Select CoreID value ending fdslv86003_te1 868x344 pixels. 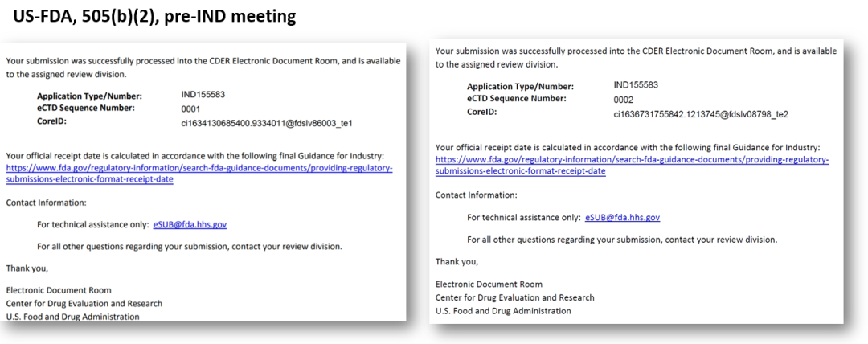click(267, 123)
